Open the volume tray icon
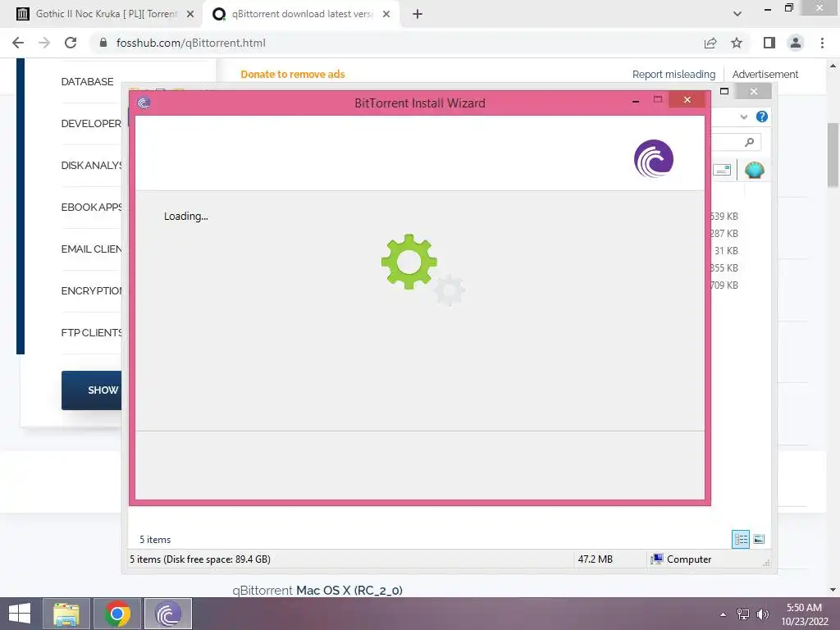 [762, 614]
